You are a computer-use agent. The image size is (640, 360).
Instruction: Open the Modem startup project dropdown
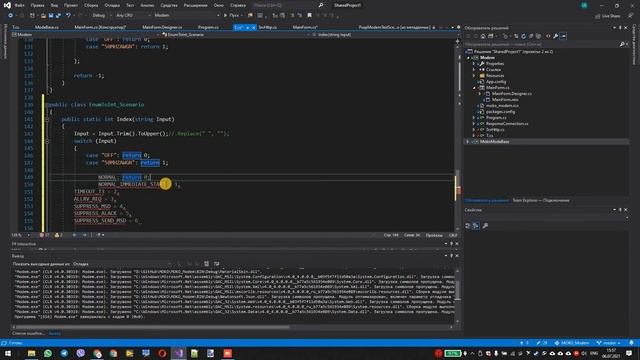(186, 16)
